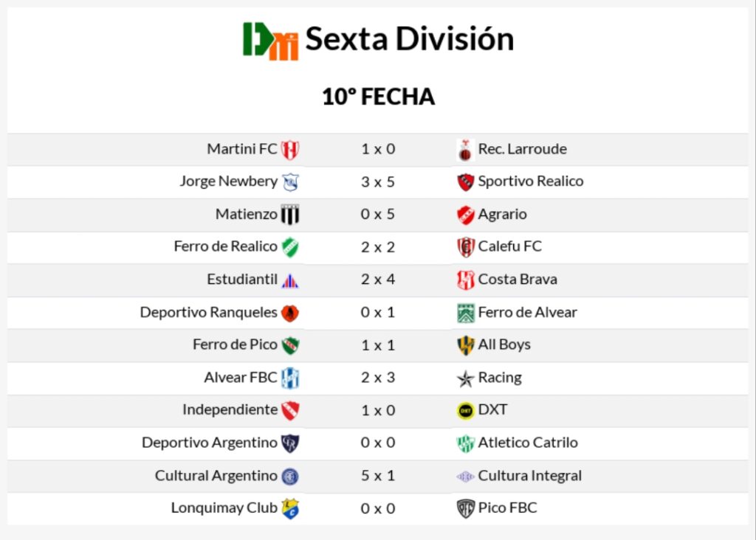Click the Sportivo Realico shield crest
Viewport: 756px width, 540px height.
coord(465,182)
